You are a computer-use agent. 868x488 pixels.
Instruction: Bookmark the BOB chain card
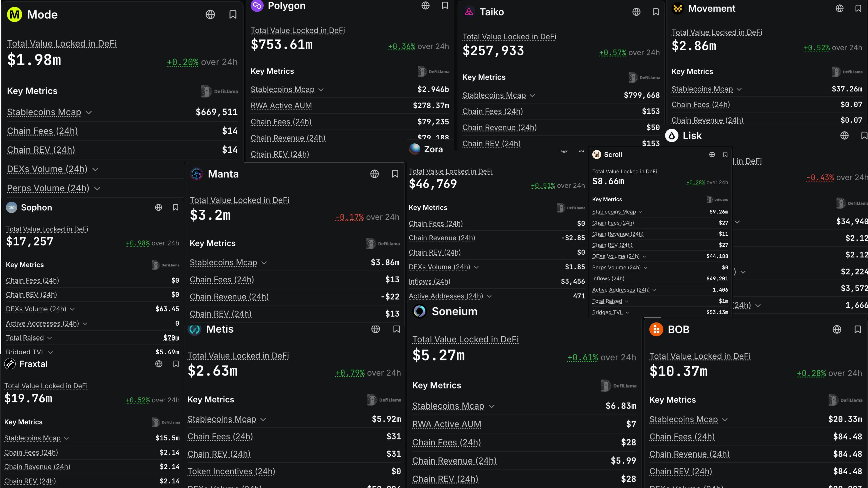[x=858, y=329]
